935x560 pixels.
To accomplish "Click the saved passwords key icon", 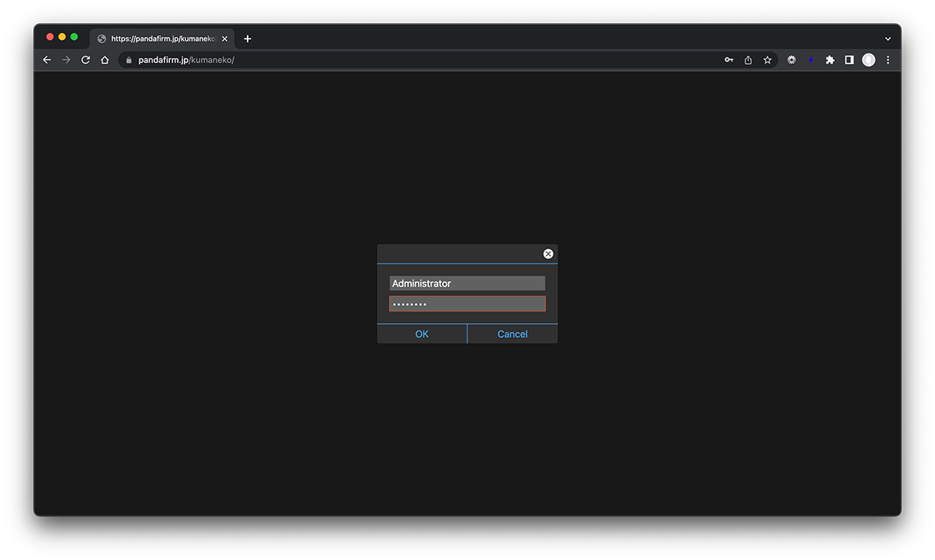I will pos(728,60).
